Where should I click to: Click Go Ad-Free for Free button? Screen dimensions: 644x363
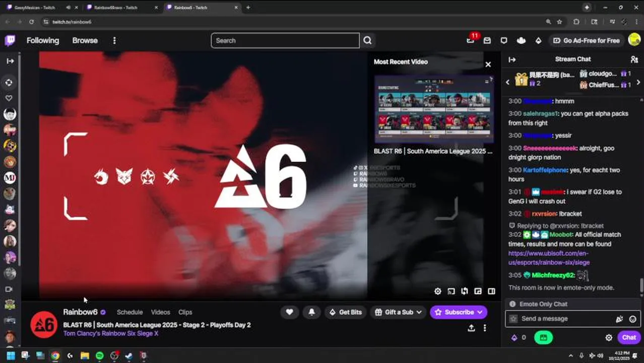tap(586, 40)
